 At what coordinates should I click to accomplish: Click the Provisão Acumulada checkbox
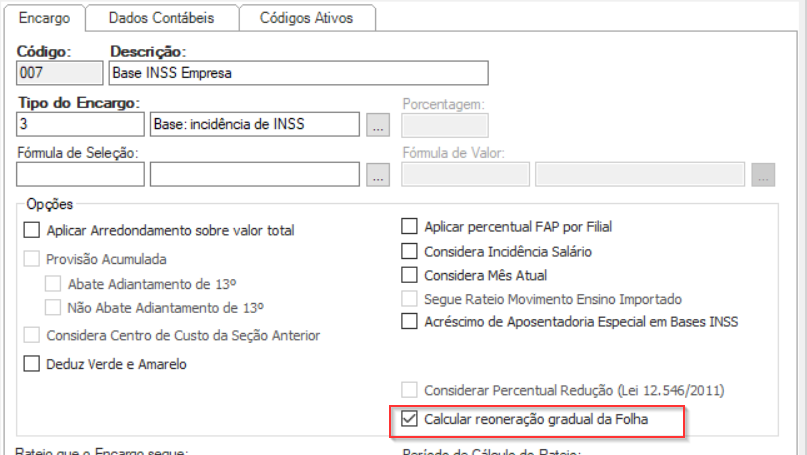click(x=31, y=259)
